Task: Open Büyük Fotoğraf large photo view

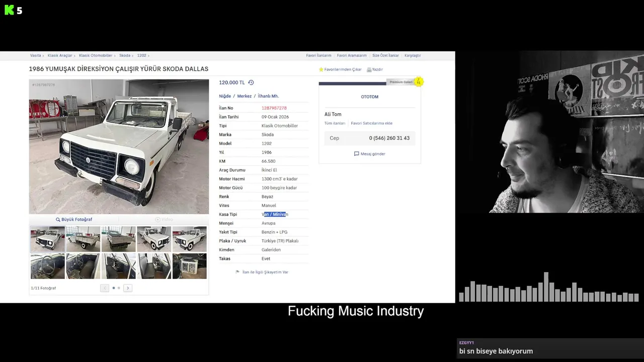Action: click(76, 220)
